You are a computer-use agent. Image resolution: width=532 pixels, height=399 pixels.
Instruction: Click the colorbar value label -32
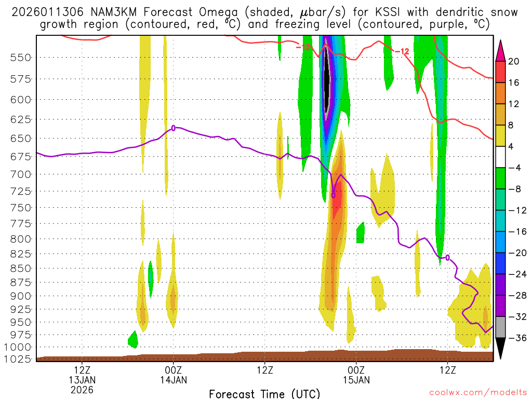[517, 316]
